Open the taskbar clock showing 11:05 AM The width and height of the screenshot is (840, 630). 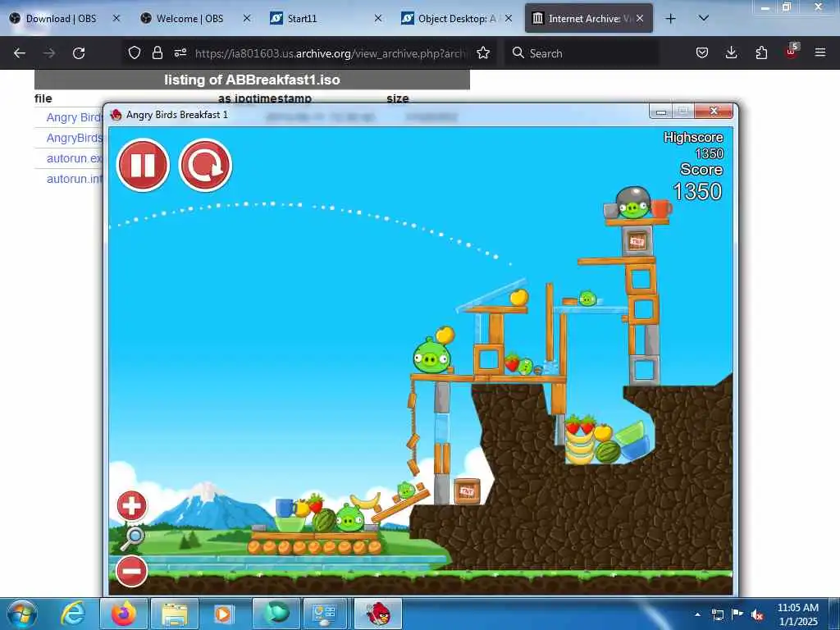click(797, 614)
